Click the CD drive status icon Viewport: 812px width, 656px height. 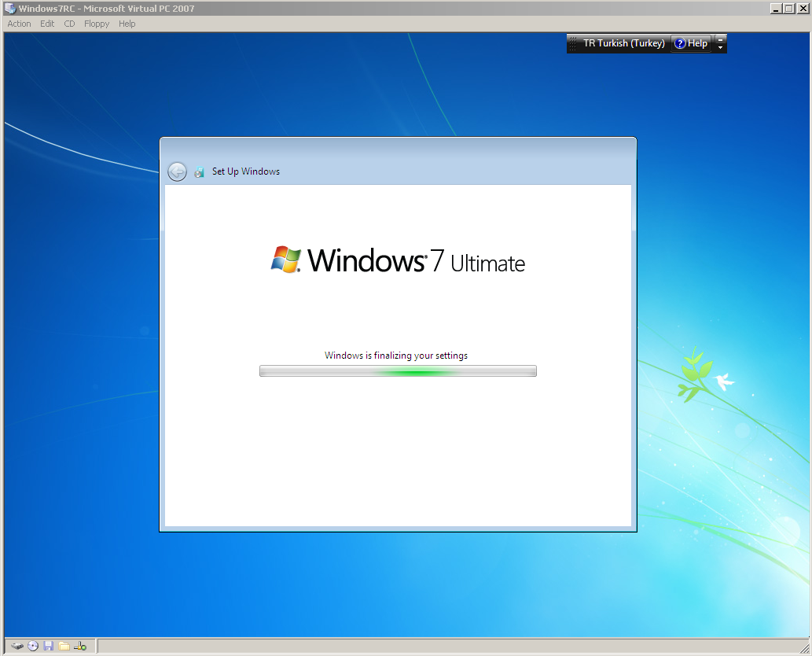pyautogui.click(x=33, y=646)
